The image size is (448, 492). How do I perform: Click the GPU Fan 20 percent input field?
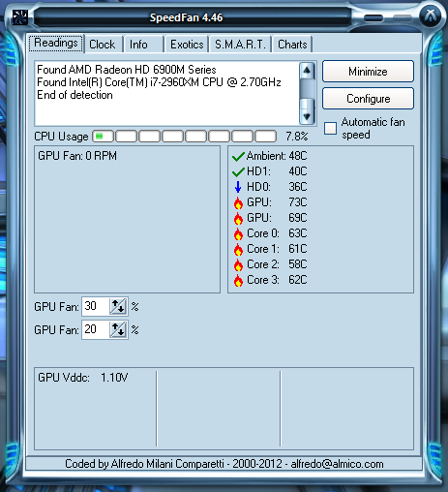(96, 329)
